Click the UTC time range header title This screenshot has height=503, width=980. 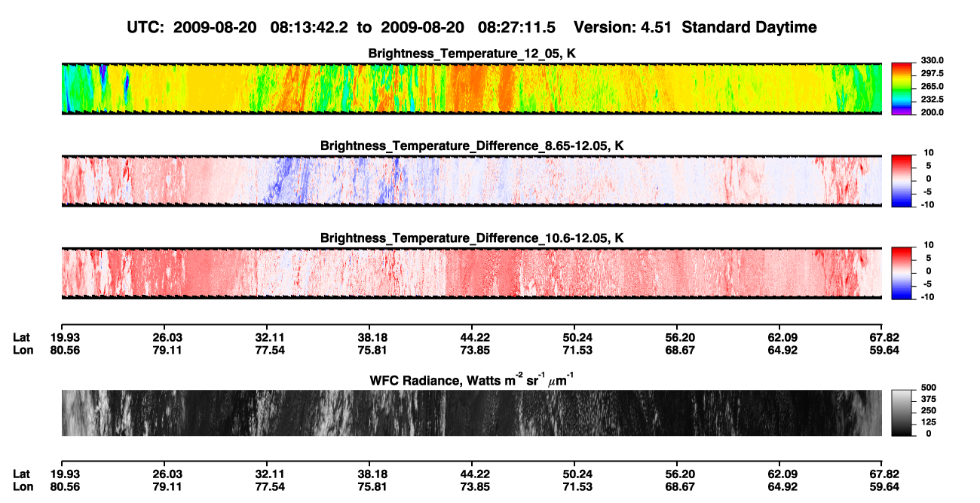pos(472,27)
